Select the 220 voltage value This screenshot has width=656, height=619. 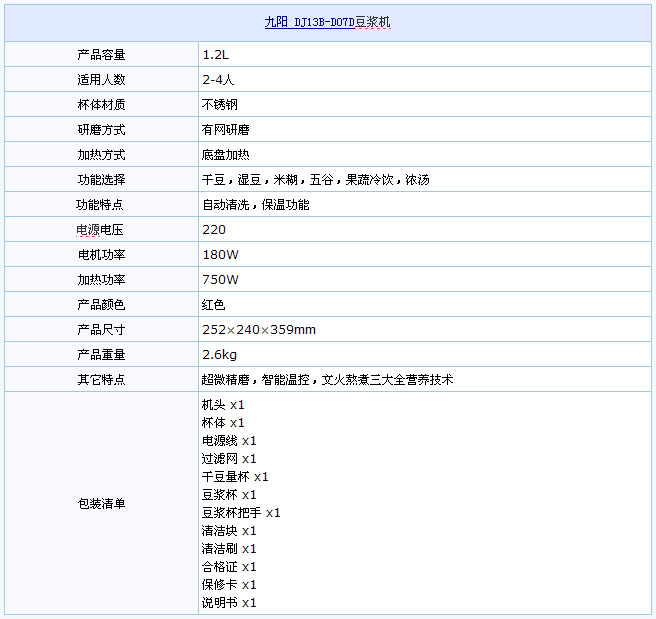(x=214, y=230)
